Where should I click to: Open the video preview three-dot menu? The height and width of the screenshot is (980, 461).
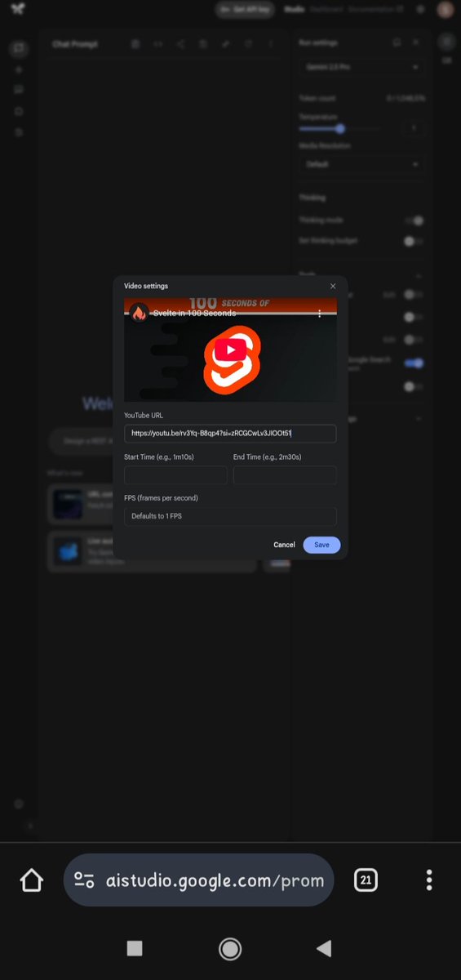coord(319,314)
